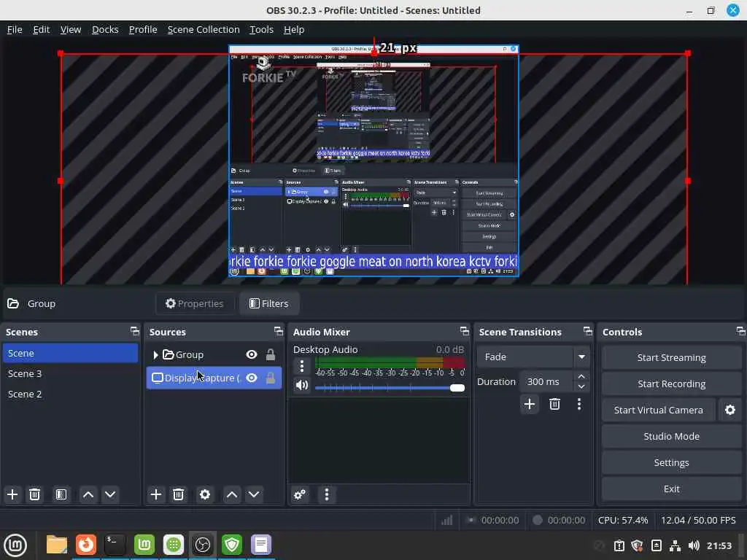
Task: Open scene filters icon in the Scenes dock
Action: tap(61, 494)
